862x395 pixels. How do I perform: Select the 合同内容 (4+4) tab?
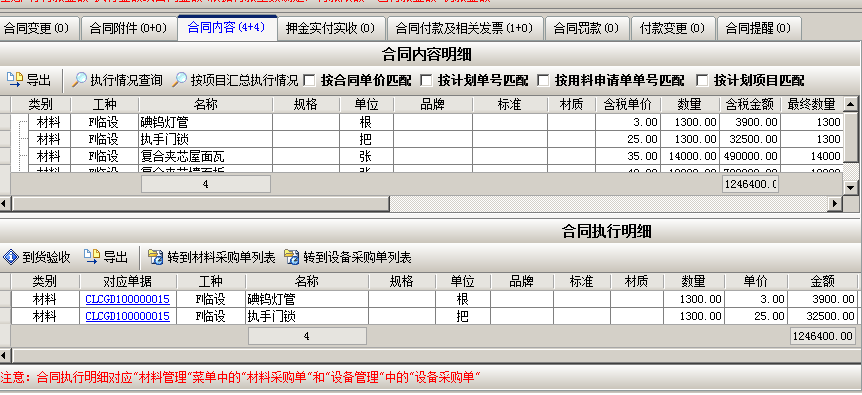tap(226, 27)
